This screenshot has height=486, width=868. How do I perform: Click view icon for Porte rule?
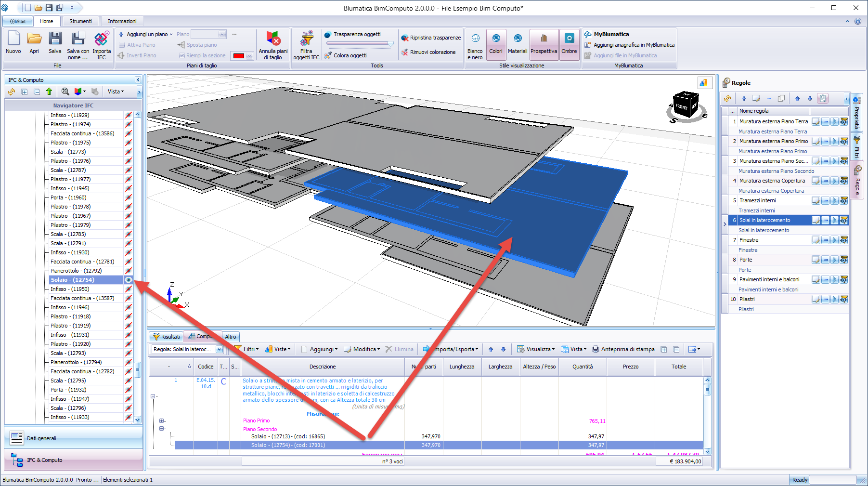point(843,260)
